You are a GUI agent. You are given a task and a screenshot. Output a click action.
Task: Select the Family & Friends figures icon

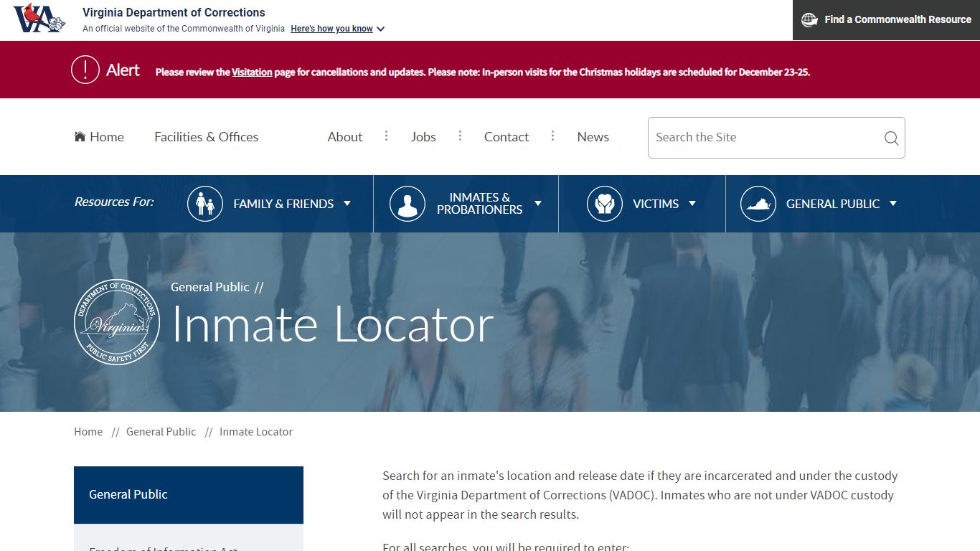[x=205, y=203]
